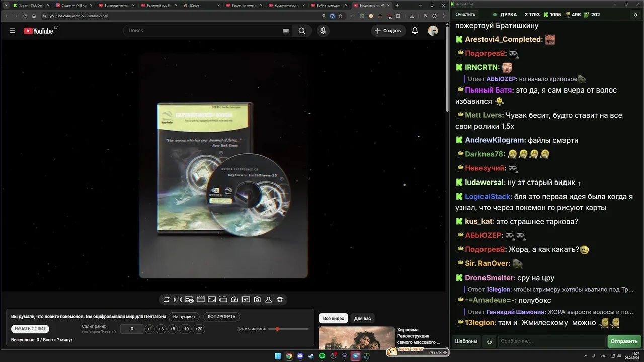Open the Шаблоны templates button
This screenshot has height=362, width=644.
coord(466,341)
